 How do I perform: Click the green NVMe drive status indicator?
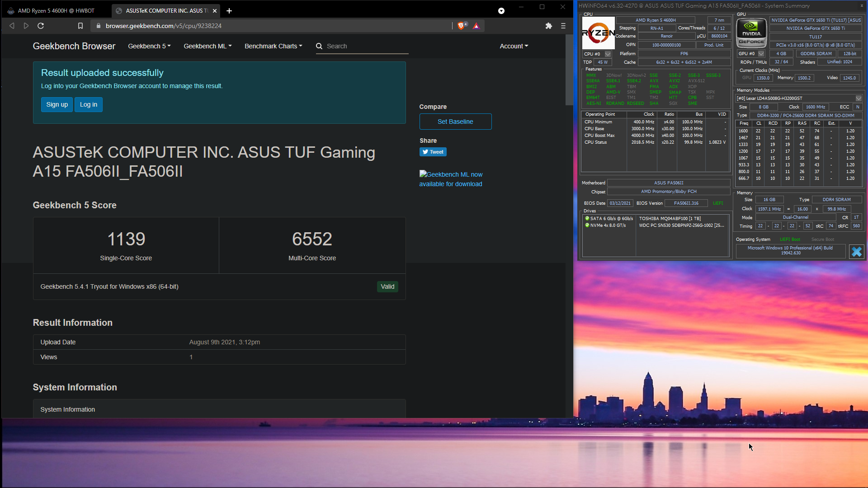click(587, 225)
